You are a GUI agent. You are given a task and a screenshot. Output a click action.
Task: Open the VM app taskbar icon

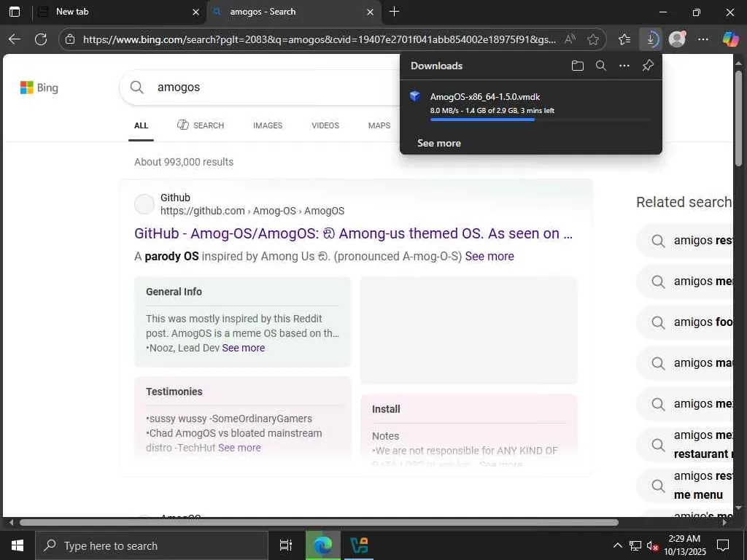(x=359, y=545)
